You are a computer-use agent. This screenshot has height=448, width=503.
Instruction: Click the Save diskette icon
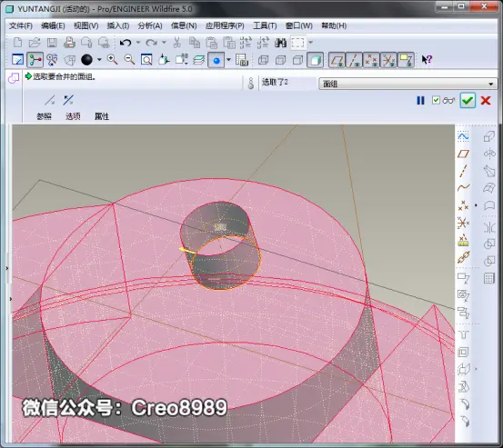pyautogui.click(x=52, y=43)
